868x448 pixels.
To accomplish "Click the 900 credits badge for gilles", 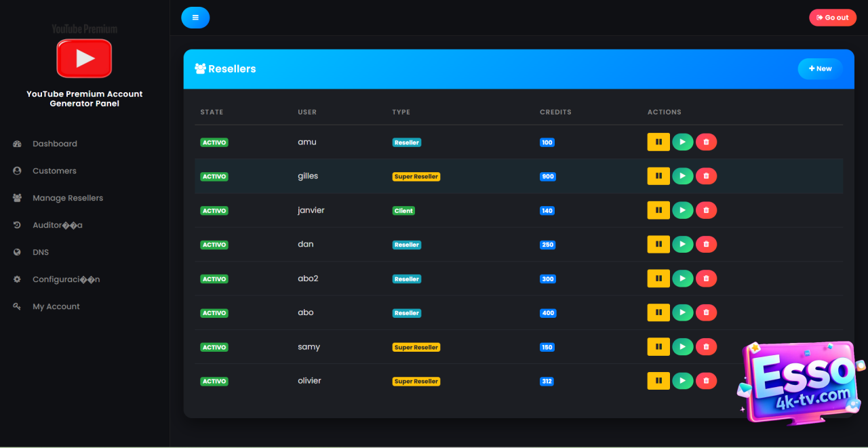I will tap(548, 177).
